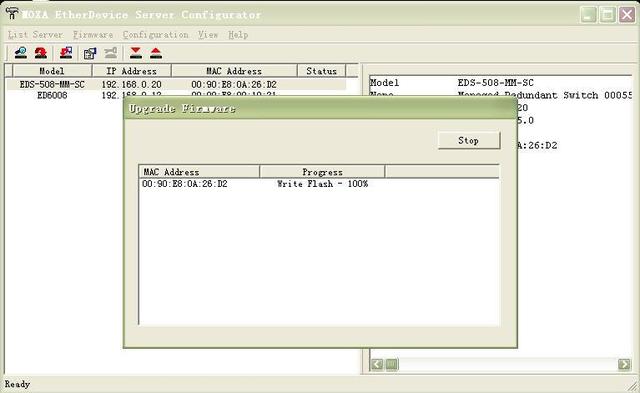640x393 pixels.
Task: Click the Ready status bar text
Action: pyautogui.click(x=17, y=384)
